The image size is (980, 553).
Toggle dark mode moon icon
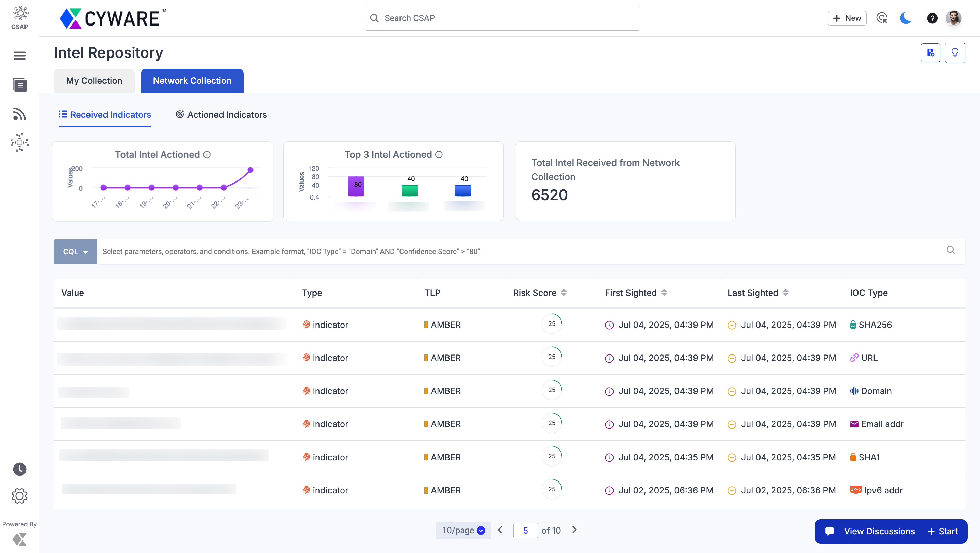tap(905, 18)
